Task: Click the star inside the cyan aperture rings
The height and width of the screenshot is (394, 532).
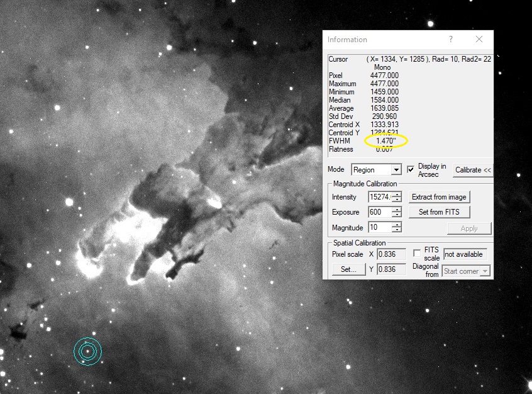Action: click(x=87, y=351)
